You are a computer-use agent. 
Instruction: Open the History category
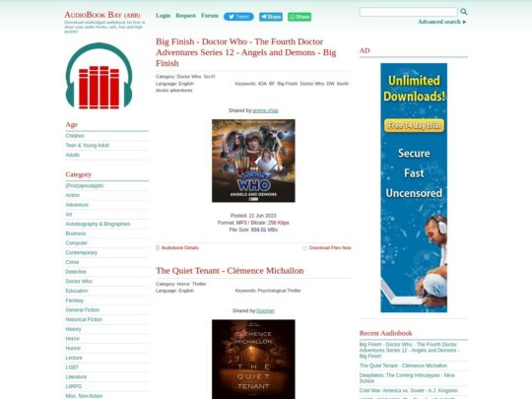pyautogui.click(x=73, y=329)
